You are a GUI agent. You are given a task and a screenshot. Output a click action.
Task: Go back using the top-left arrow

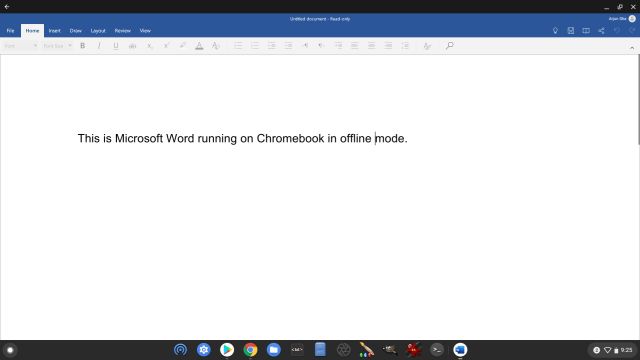point(7,7)
